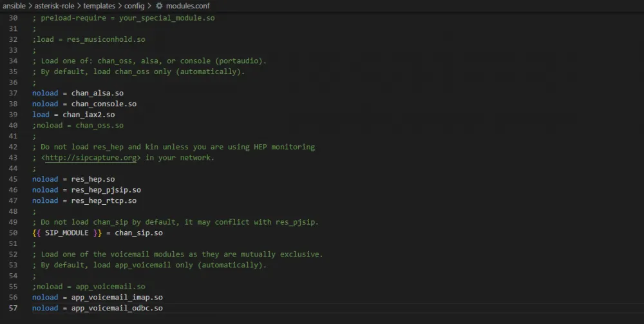
Task: Click the 'res_hep_pjsip.so' module name
Action: (106, 190)
